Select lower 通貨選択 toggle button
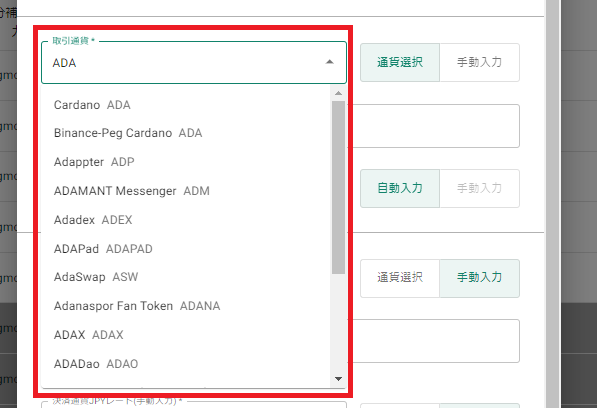The image size is (597, 408). (400, 278)
